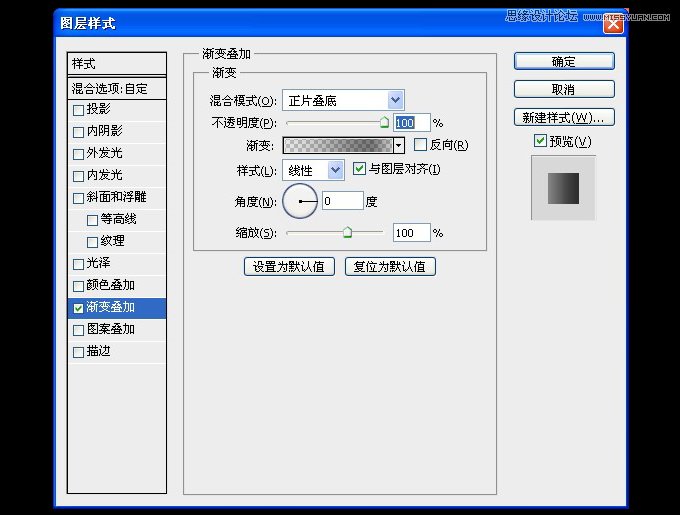Focus the scale 100 input field
The width and height of the screenshot is (680, 515).
[x=412, y=233]
